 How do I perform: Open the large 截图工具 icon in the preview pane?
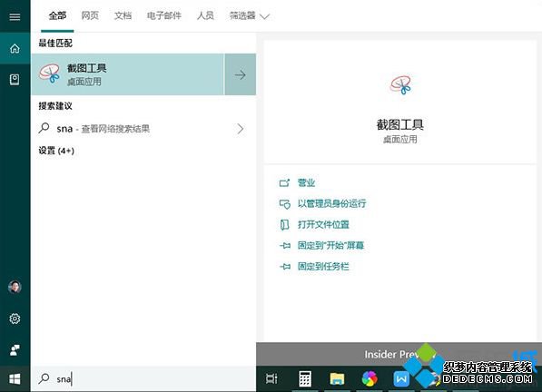400,85
